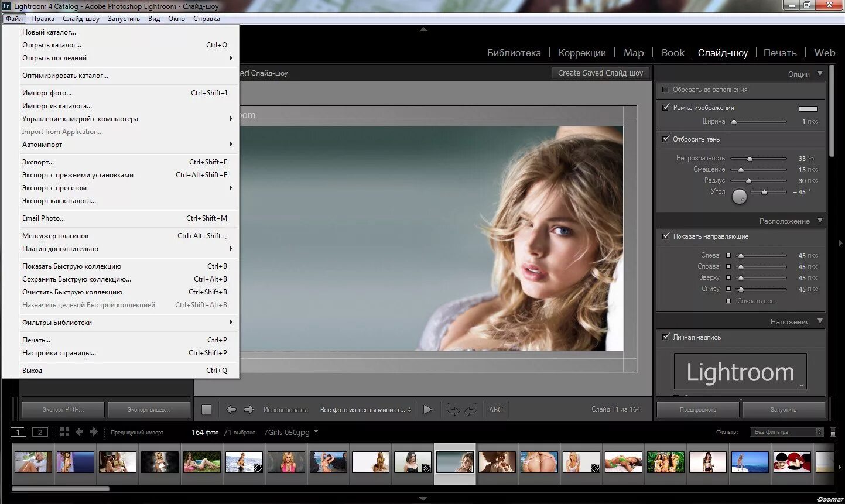Adjust Непрозрачность shadow slider
Image resolution: width=845 pixels, height=504 pixels.
[750, 159]
